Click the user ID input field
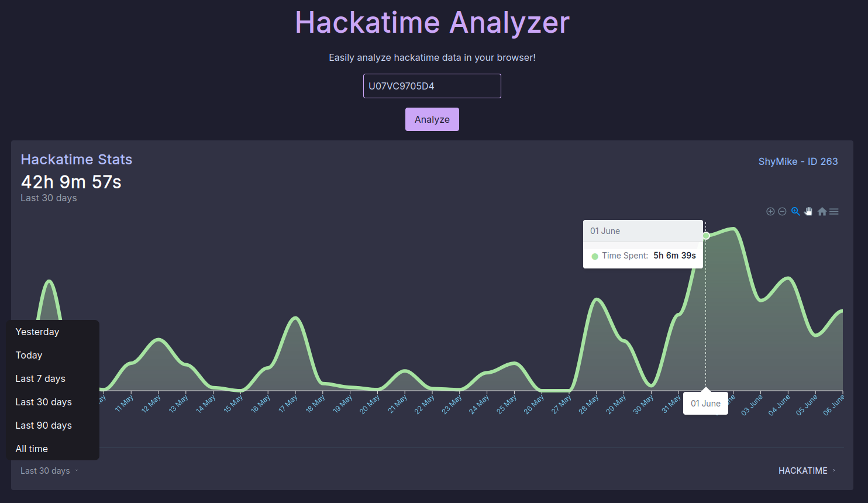The width and height of the screenshot is (868, 503). click(432, 86)
